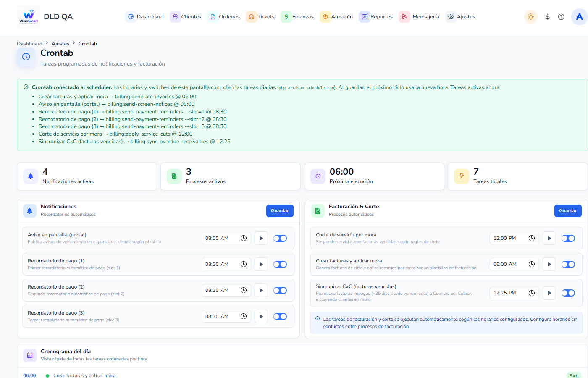Save Facturación & Corte with Guardar

point(568,211)
